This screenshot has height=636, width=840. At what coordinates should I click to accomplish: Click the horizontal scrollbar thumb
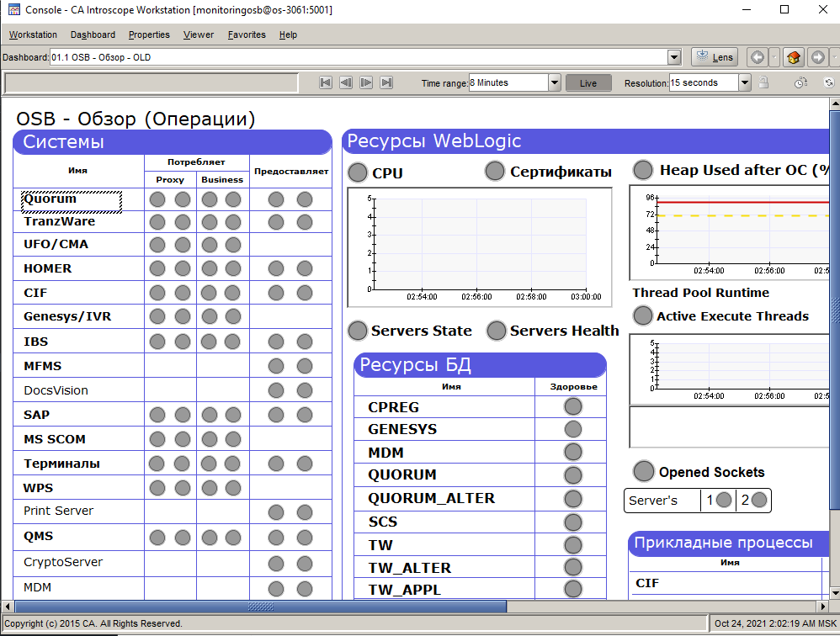click(x=261, y=606)
